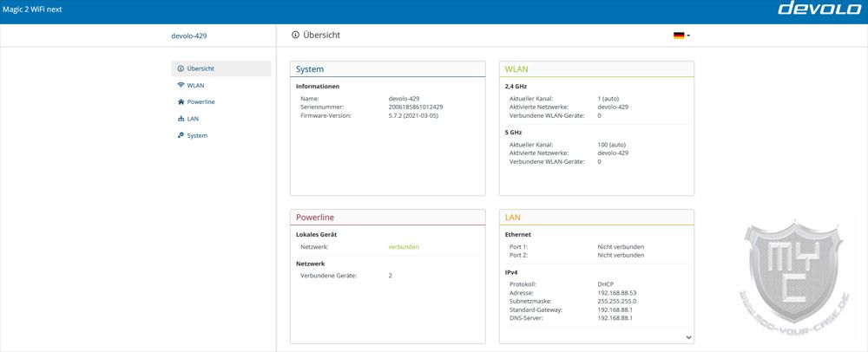Click Port 2 Nicht verbunden status

pyautogui.click(x=621, y=255)
